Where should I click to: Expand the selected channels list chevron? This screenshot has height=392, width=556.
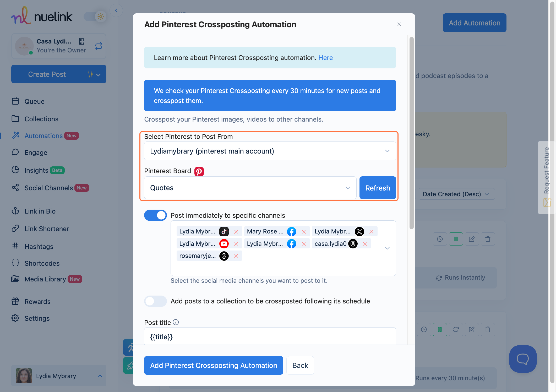(387, 248)
